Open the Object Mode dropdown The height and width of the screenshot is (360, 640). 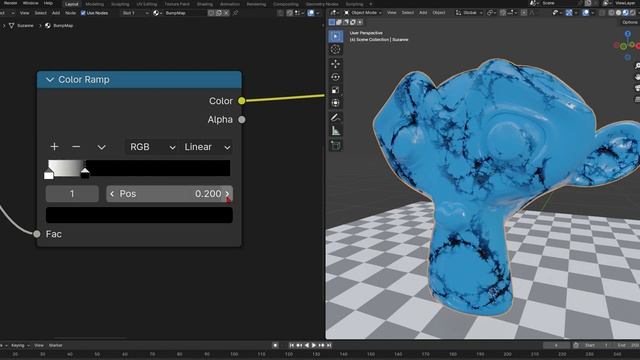tap(363, 13)
